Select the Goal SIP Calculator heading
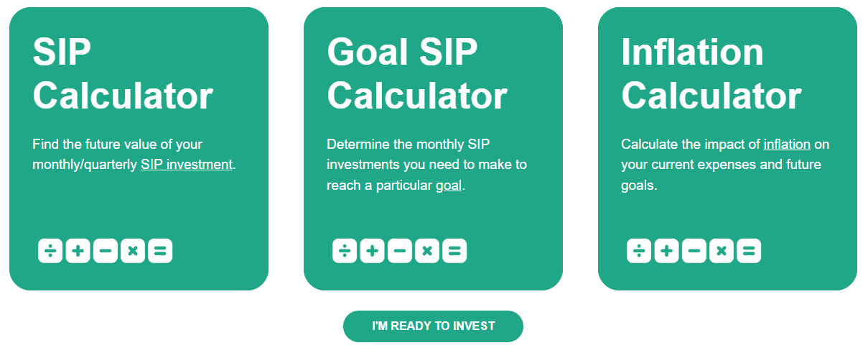This screenshot has height=353, width=868. [417, 74]
